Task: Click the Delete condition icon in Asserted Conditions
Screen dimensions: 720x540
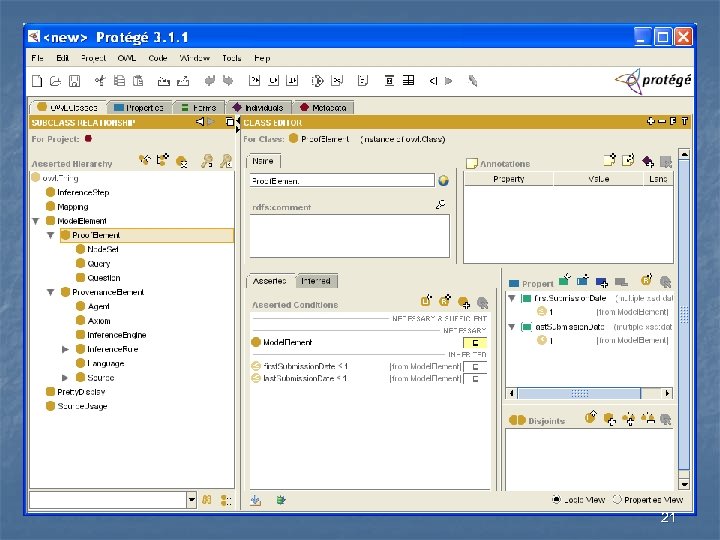Action: pos(482,303)
